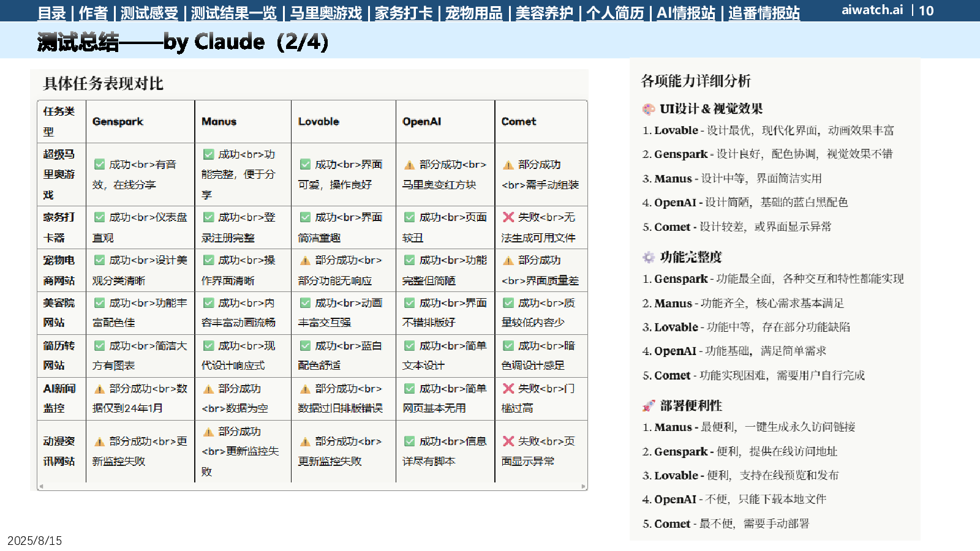
Task: Click the 动漫资讯网站 row label
Action: coord(59,451)
